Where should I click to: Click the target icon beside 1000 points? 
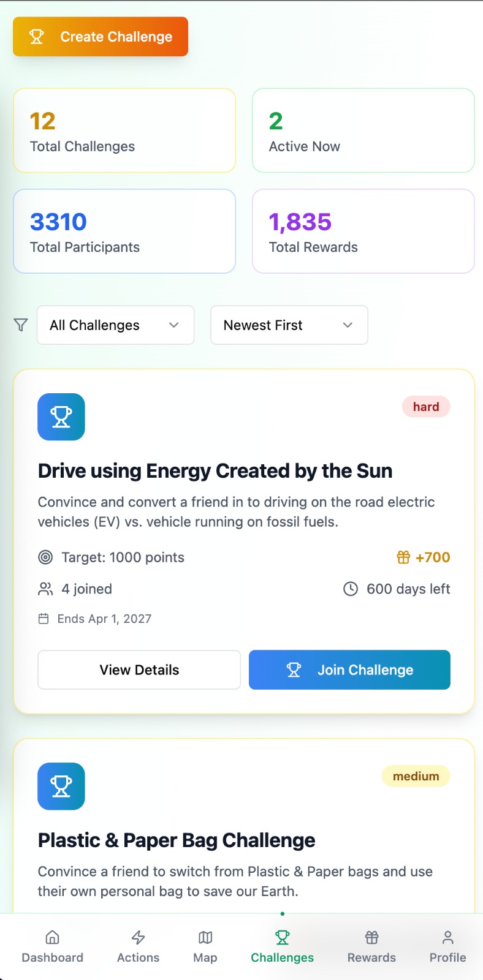click(x=45, y=557)
